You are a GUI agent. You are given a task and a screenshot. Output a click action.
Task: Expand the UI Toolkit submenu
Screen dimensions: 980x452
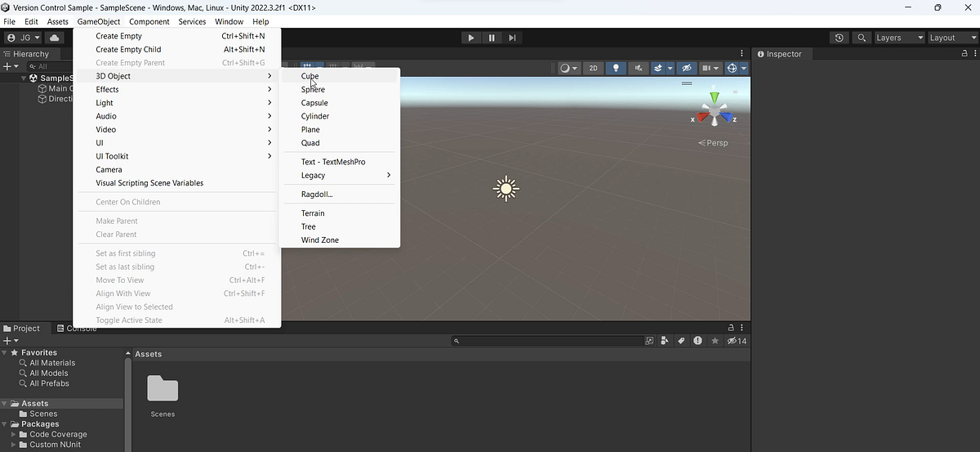(x=177, y=156)
